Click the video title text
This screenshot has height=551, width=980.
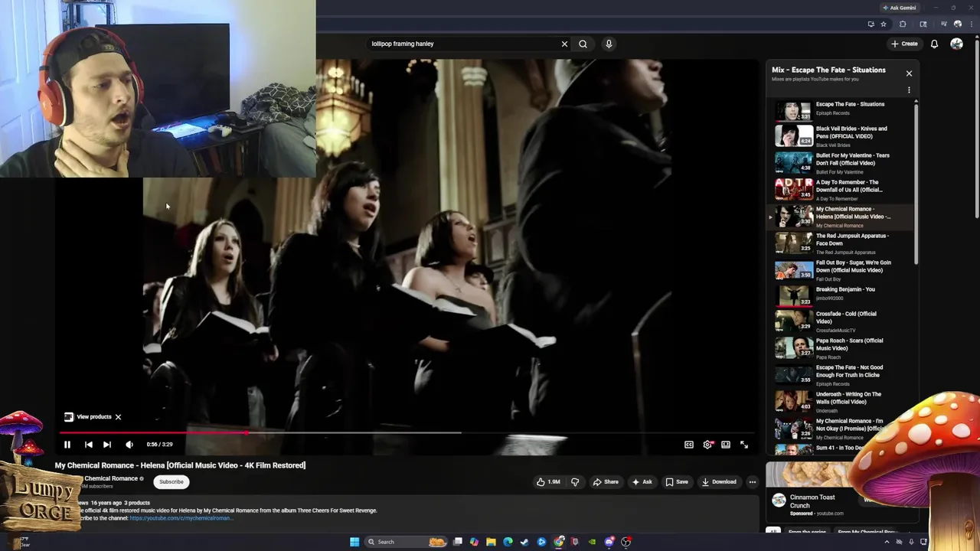click(180, 465)
